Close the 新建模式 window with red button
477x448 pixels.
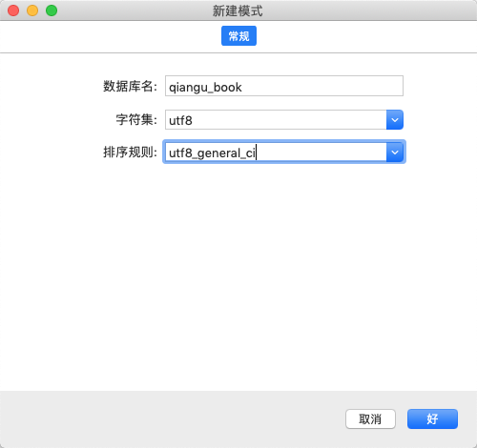(13, 10)
